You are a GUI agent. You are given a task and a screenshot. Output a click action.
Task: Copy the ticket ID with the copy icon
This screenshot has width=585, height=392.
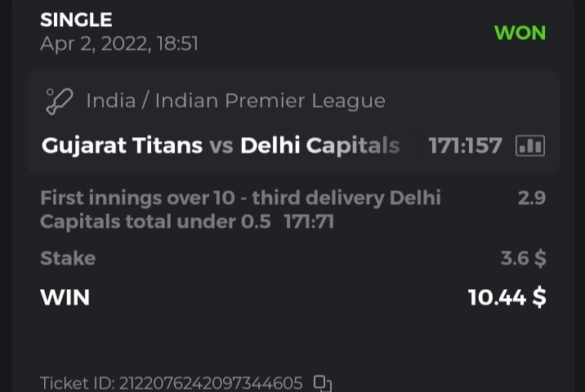(x=323, y=382)
